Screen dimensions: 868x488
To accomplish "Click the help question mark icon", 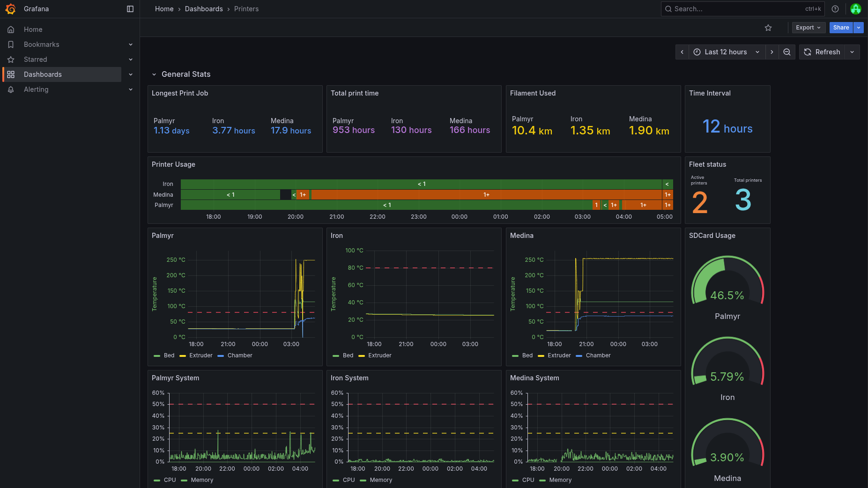I will pyautogui.click(x=835, y=9).
